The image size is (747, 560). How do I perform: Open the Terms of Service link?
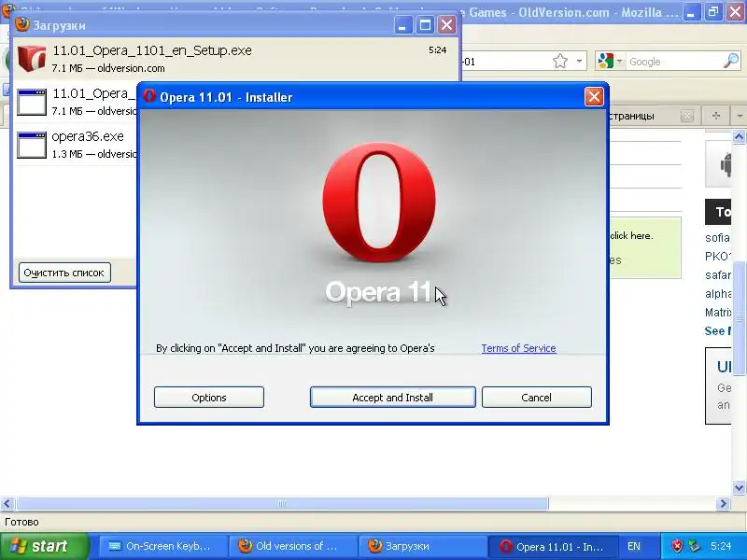click(518, 348)
